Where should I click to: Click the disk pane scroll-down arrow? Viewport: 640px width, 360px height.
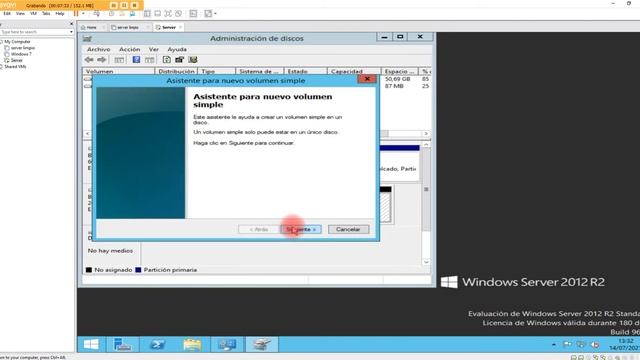coord(426,262)
